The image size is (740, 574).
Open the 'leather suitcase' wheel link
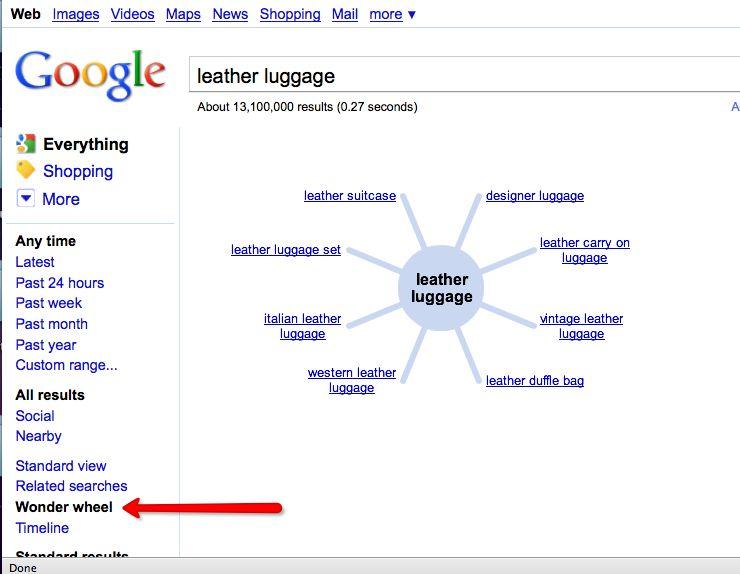[x=350, y=196]
